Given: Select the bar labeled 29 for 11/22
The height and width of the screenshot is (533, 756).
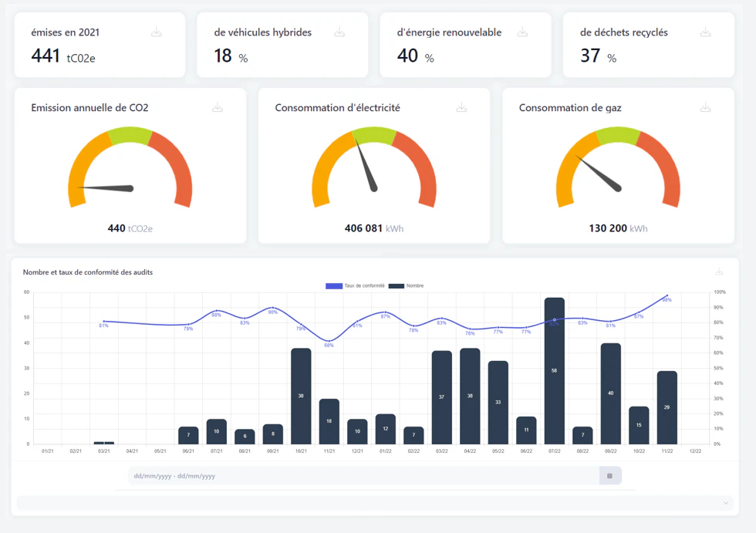Looking at the screenshot, I should [x=667, y=406].
